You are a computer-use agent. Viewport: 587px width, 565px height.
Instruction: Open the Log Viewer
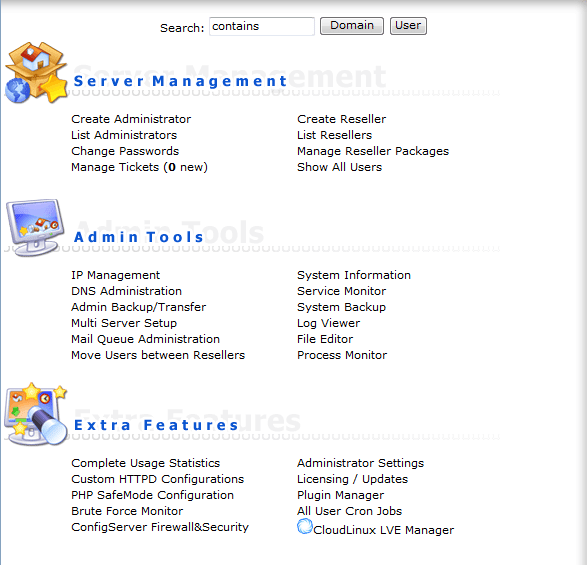point(329,323)
